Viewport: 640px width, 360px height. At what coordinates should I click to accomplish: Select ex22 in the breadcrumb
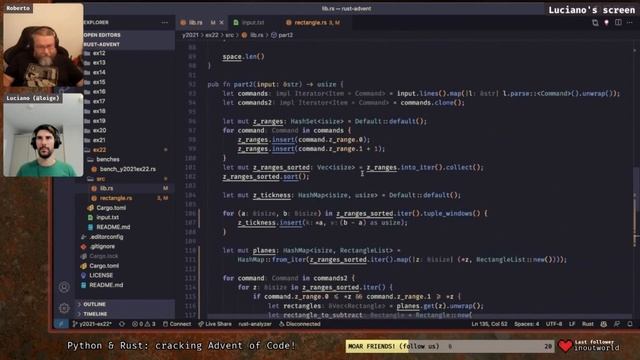coord(211,35)
